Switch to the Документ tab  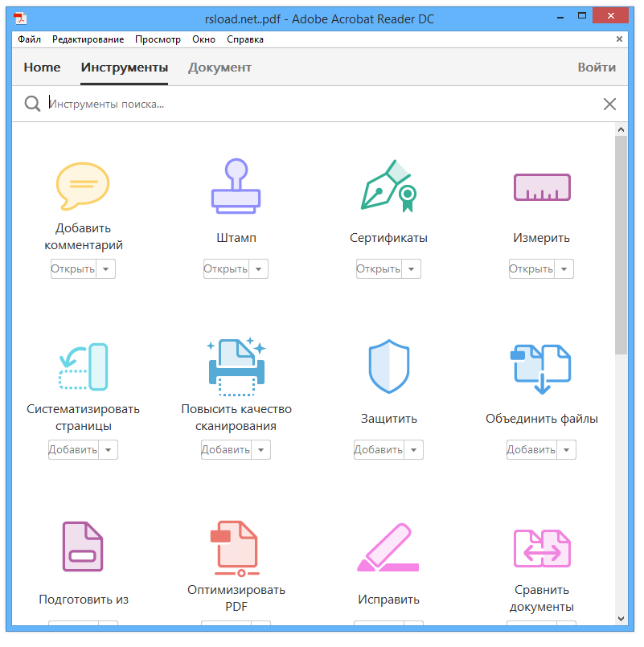pos(219,68)
